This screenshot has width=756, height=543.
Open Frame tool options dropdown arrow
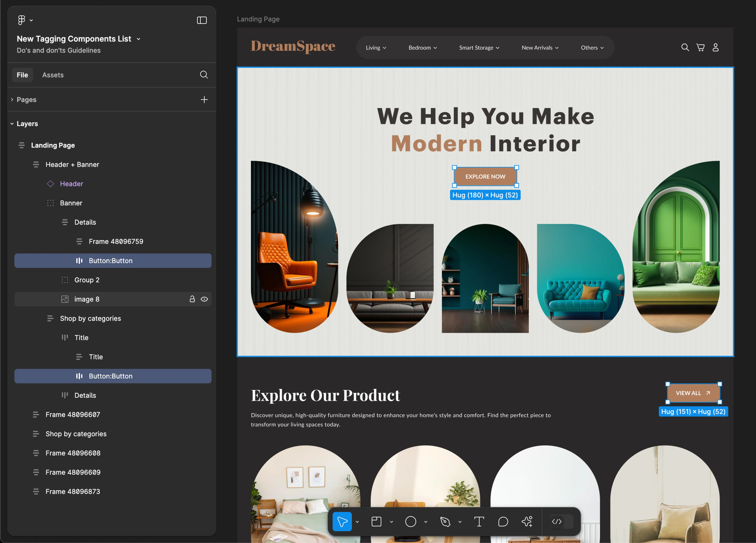(391, 522)
